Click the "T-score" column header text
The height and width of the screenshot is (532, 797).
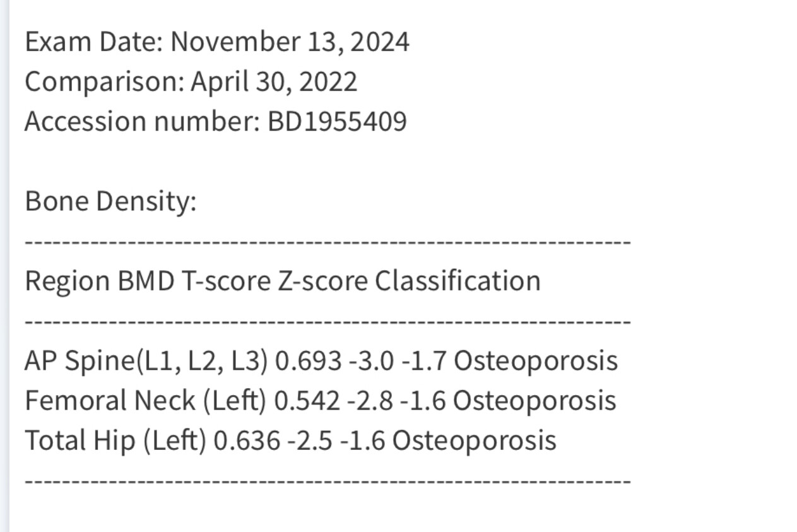[x=226, y=281]
